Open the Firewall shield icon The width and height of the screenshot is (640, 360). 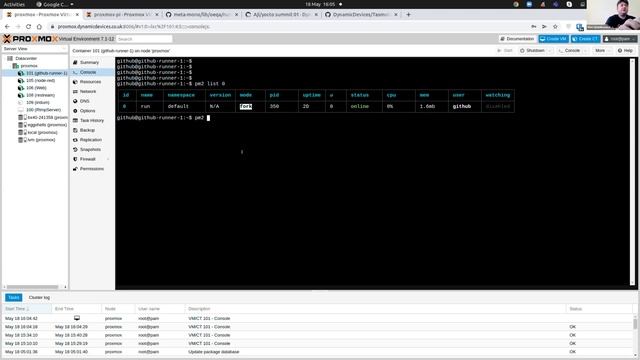click(75, 159)
